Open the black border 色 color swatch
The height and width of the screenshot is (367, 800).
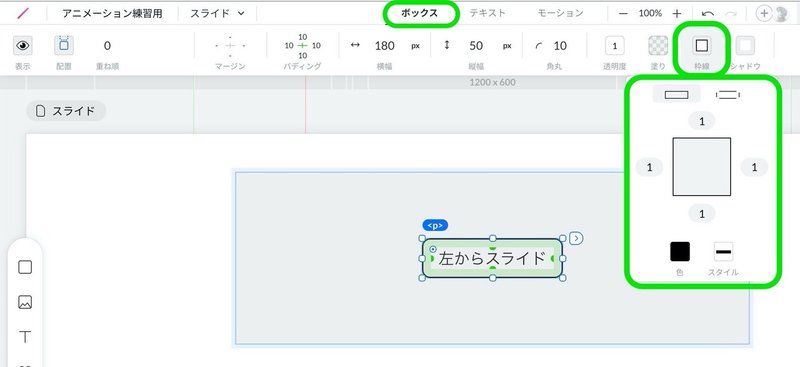pos(680,252)
